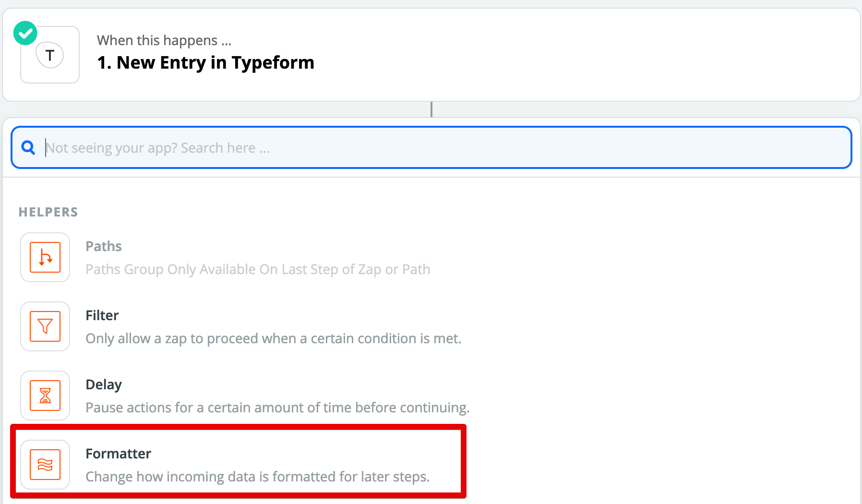
Task: Select the disabled Paths title
Action: point(104,246)
